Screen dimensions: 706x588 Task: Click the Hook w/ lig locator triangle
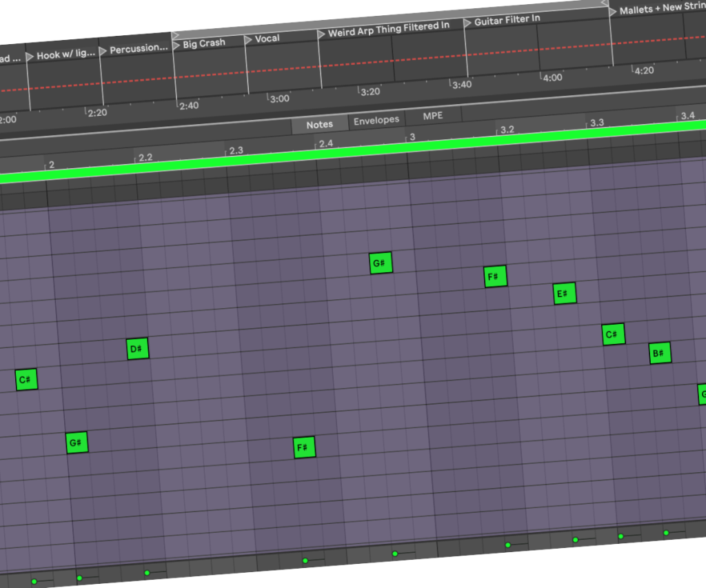click(30, 57)
